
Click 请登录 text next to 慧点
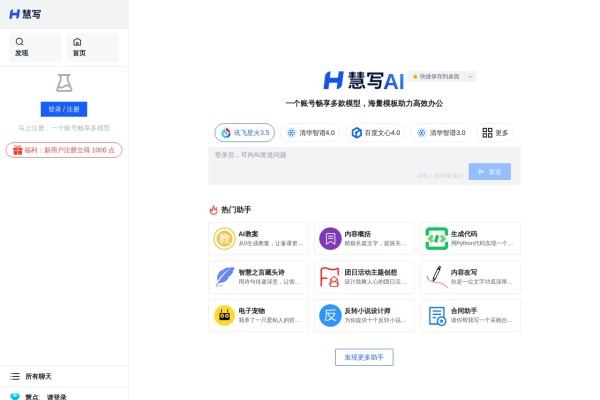coord(57,397)
